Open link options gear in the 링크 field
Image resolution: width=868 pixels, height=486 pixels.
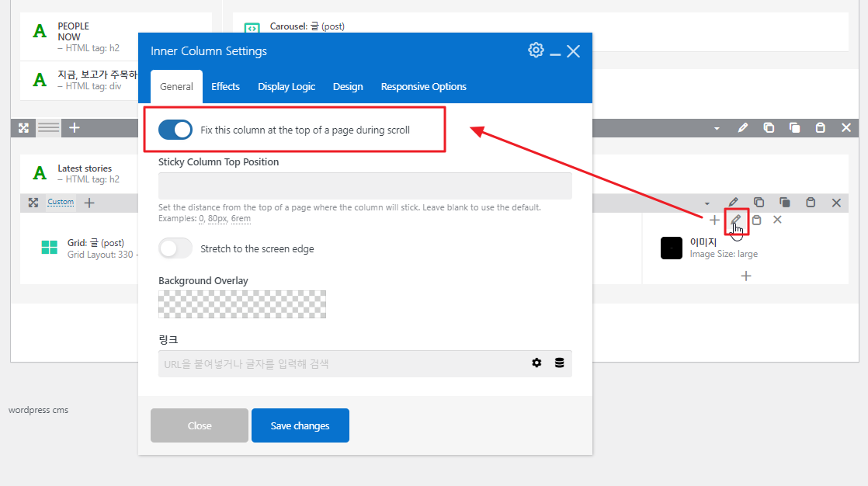[536, 363]
